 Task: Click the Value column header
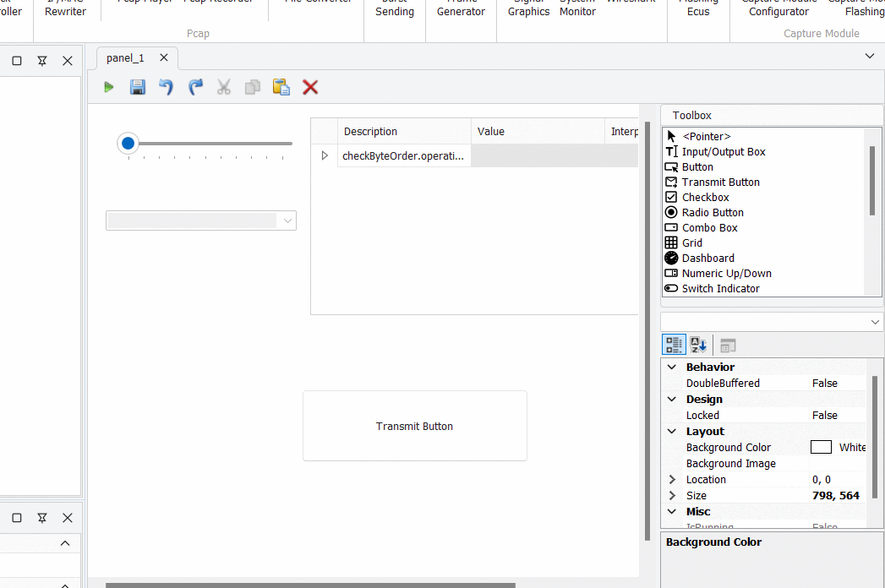[538, 132]
